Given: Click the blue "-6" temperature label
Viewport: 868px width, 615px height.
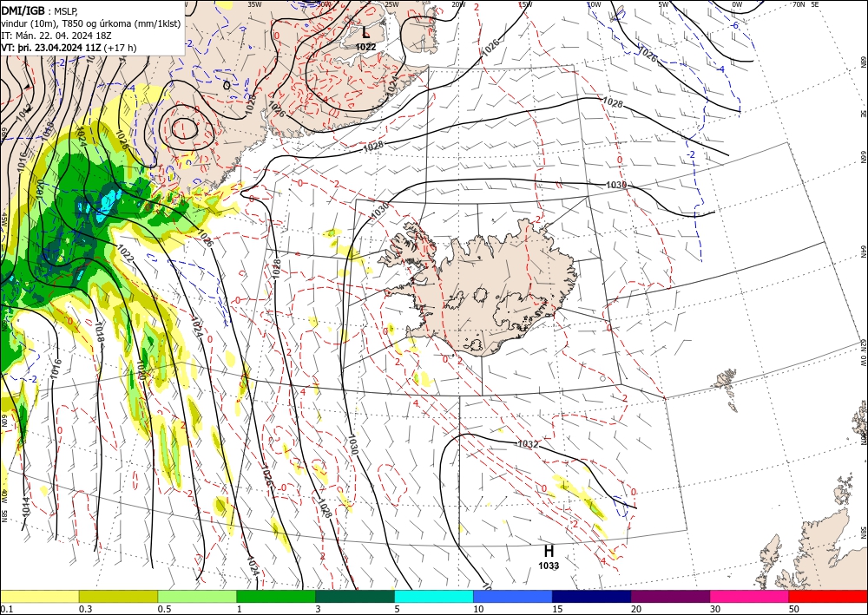Looking at the screenshot, I should pos(735,26).
